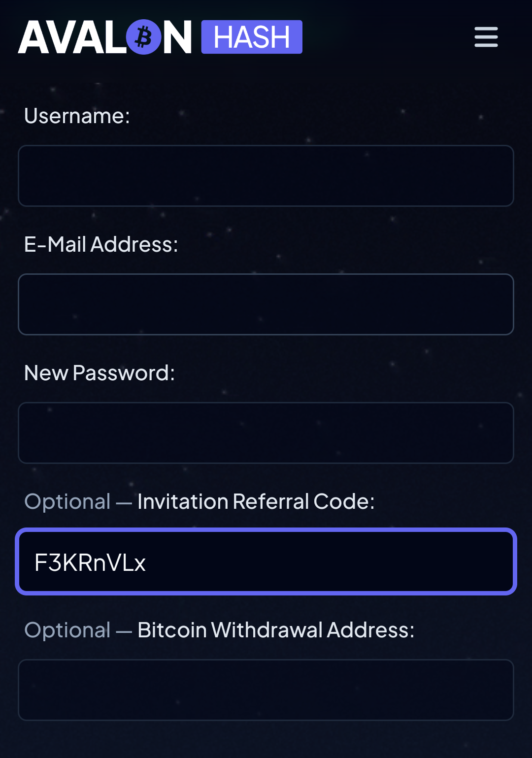Screen dimensions: 532x758
Task: Click the purple HASH badge
Action: tap(252, 37)
